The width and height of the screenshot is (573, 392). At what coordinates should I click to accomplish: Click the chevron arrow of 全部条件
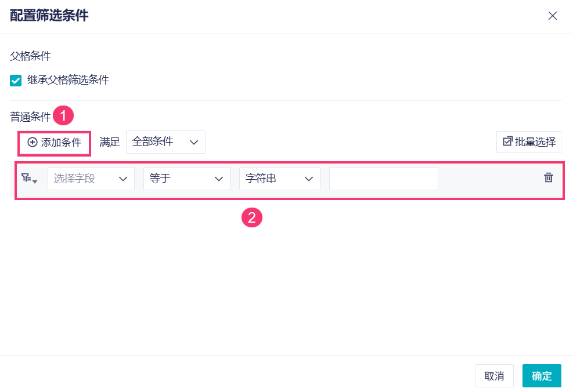[194, 142]
